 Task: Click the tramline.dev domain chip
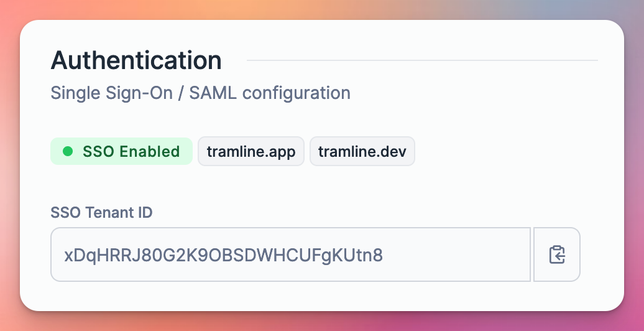(362, 151)
